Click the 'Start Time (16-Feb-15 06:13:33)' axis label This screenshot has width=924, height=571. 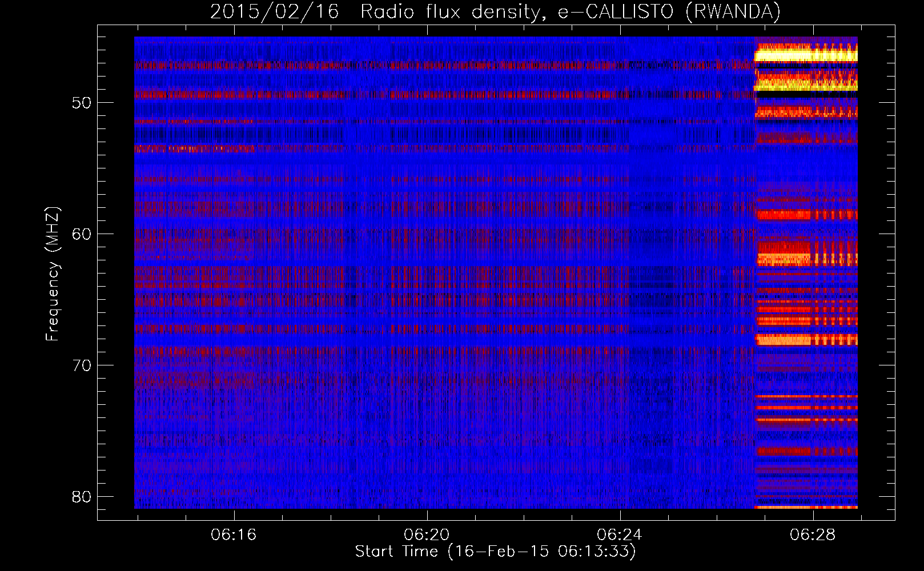495,552
